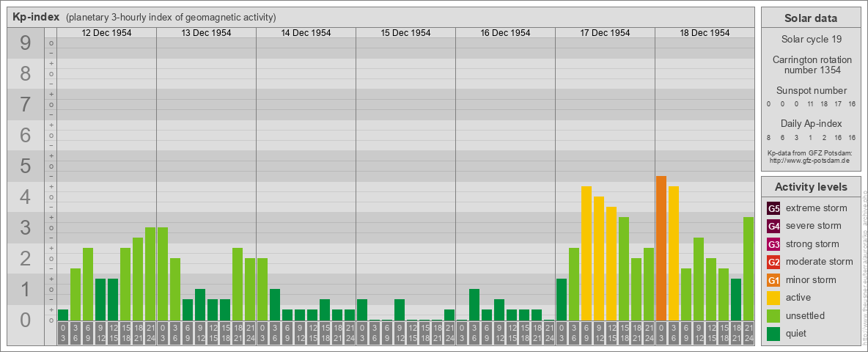
Task: Click the yellow 6-9h bar on 17 Dec
Action: pos(586,254)
